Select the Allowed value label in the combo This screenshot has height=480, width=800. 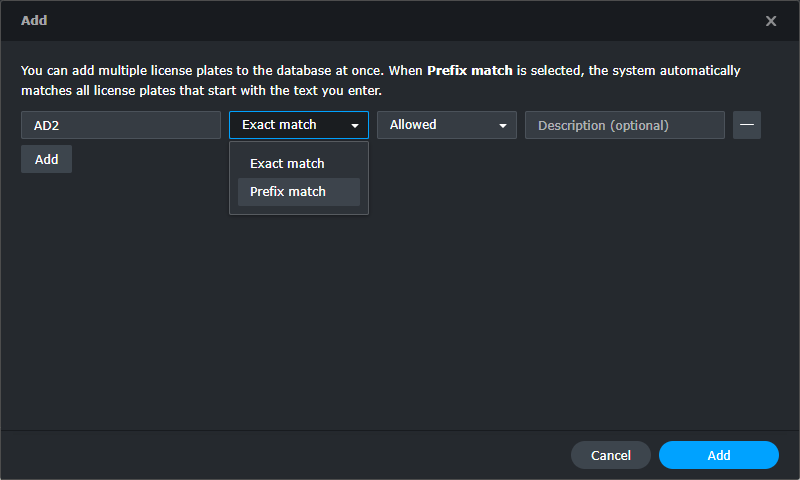(413, 124)
